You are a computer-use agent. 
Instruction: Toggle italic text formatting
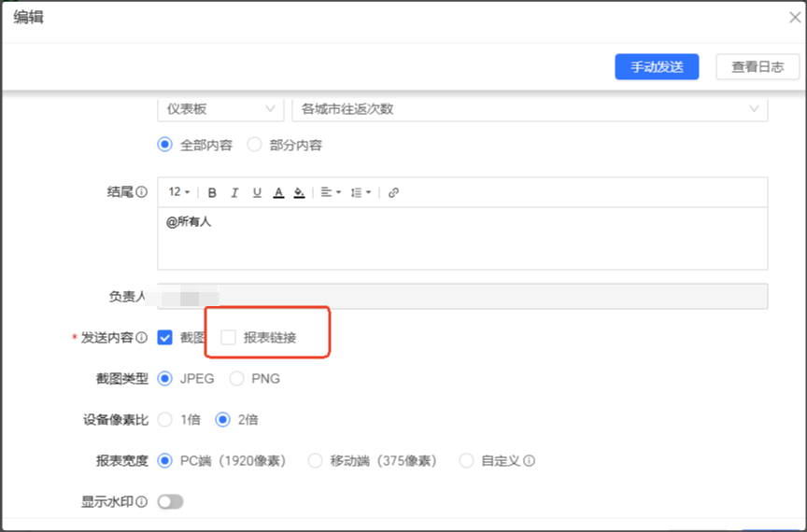click(234, 193)
